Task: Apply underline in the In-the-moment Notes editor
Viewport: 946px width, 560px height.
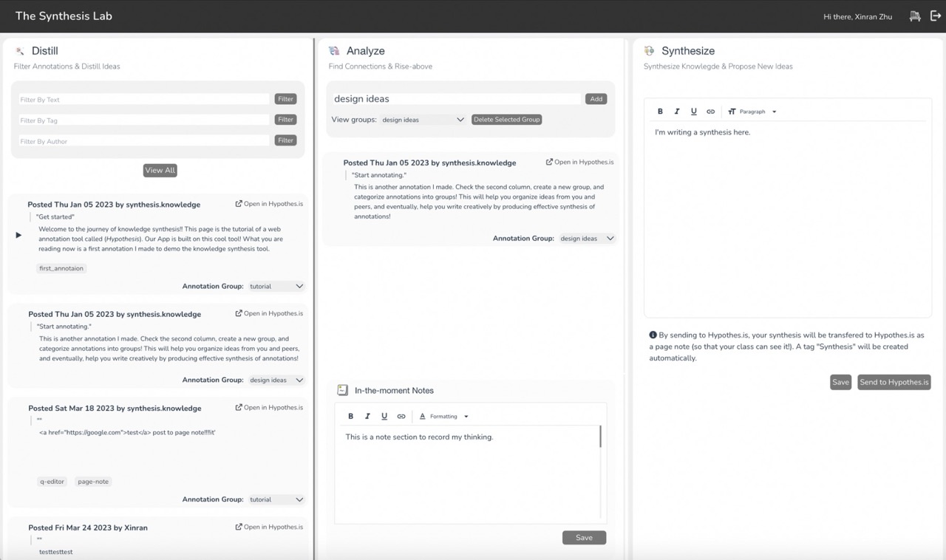Action: coord(384,416)
